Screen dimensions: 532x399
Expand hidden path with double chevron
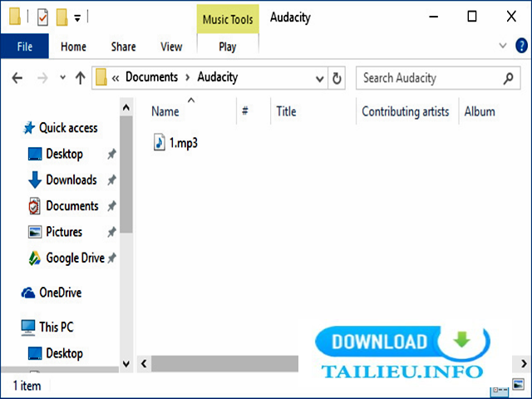tap(116, 78)
